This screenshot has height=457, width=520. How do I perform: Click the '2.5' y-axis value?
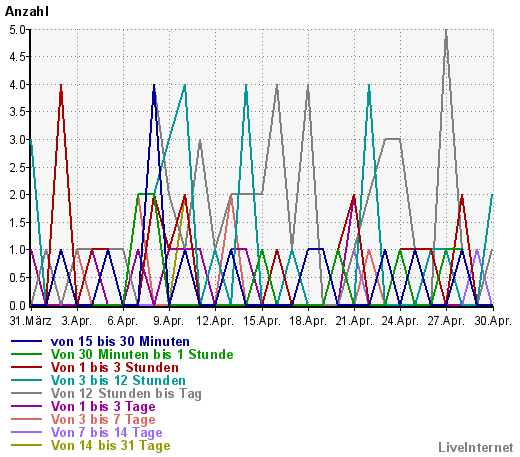click(x=17, y=167)
